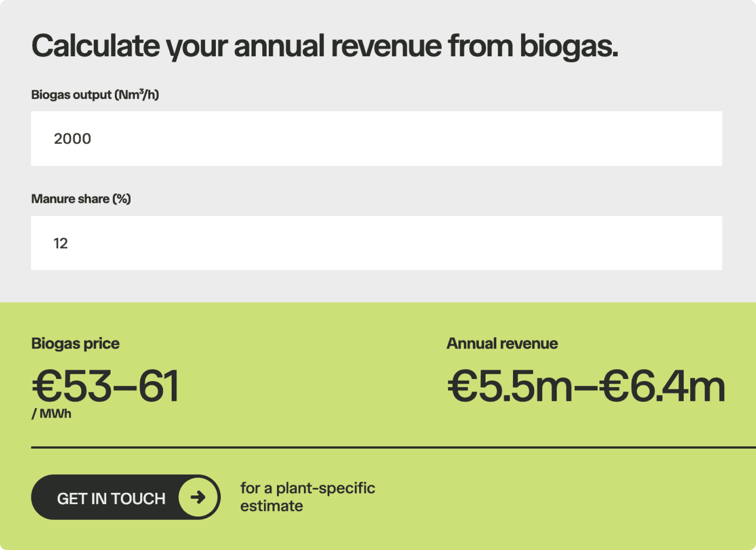Click the plant-specific estimate text

pyautogui.click(x=307, y=497)
